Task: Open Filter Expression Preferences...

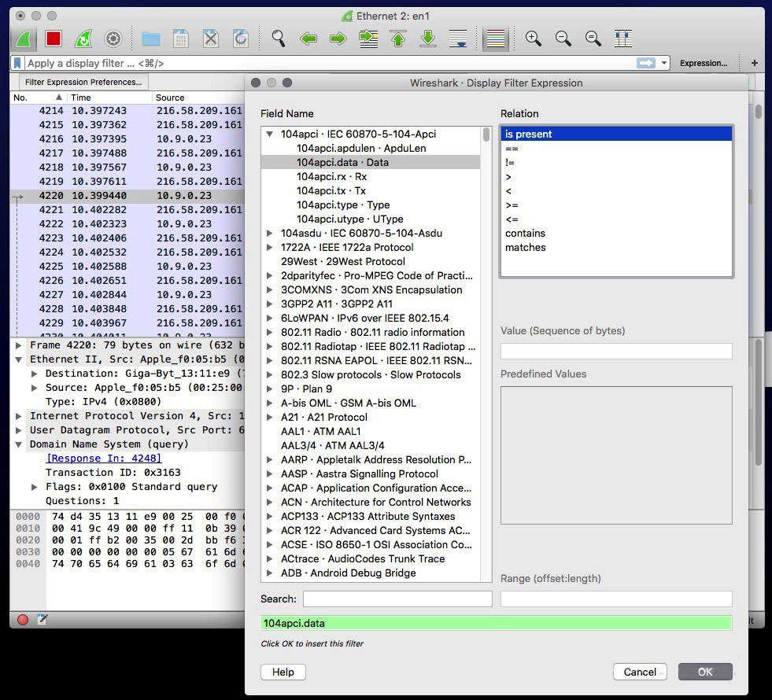Action: pos(83,82)
